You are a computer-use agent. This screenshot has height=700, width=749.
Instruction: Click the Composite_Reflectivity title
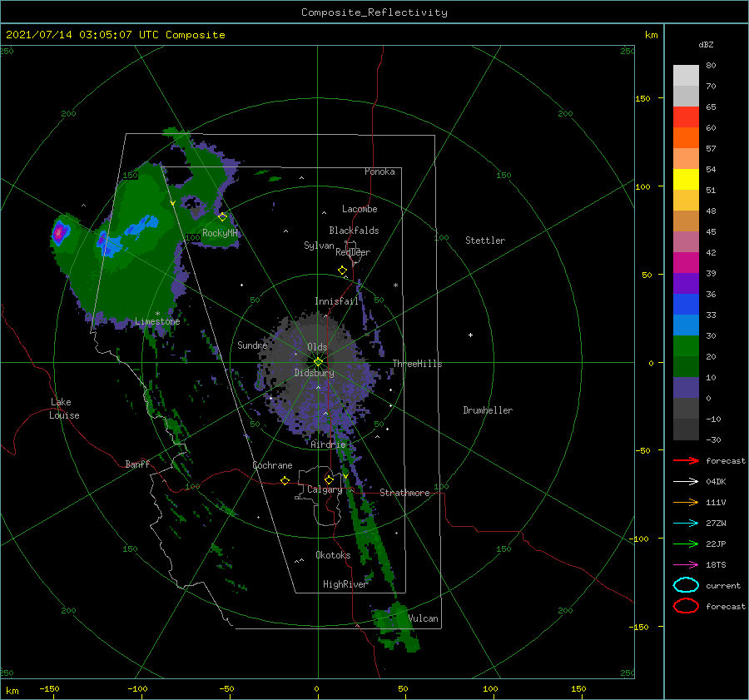click(x=374, y=12)
